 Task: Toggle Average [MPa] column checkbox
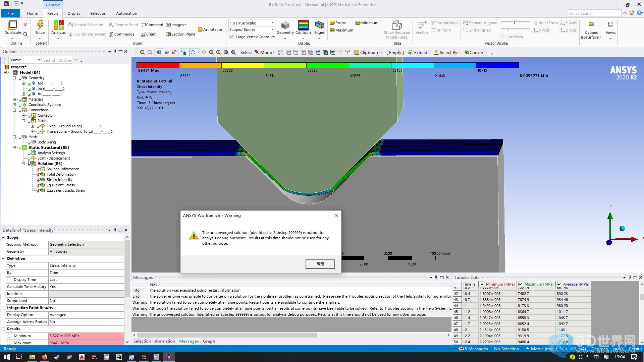point(559,284)
